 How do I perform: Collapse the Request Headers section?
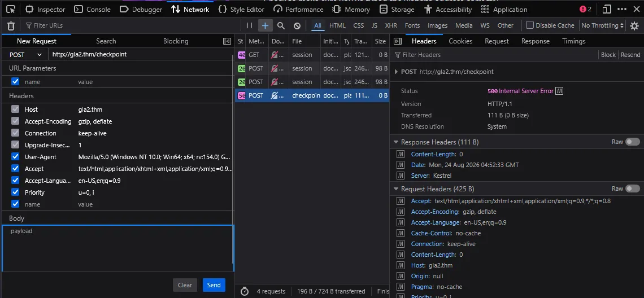coord(396,189)
